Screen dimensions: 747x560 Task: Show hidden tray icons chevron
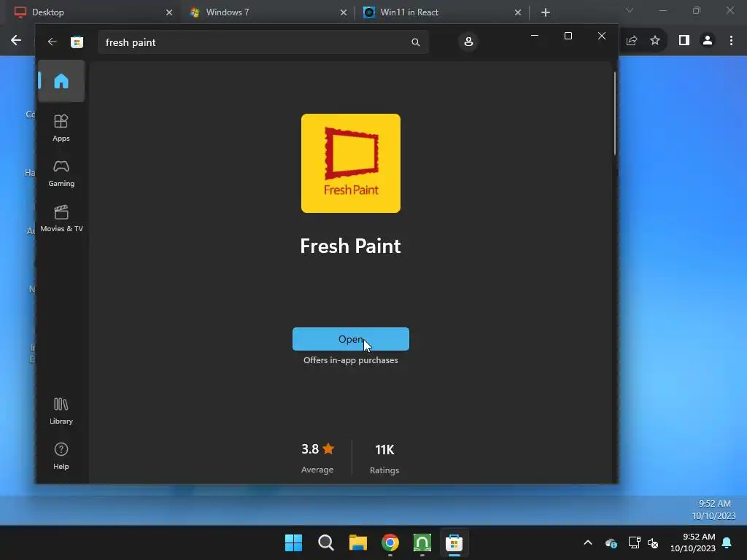coord(588,542)
